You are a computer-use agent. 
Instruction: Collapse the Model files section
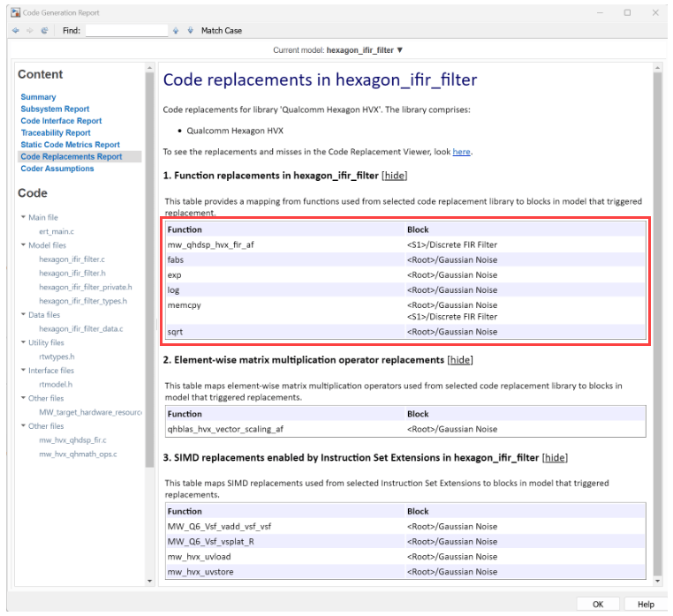click(23, 245)
